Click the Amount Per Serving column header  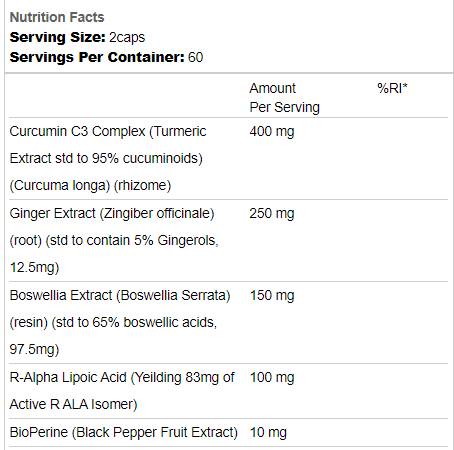pyautogui.click(x=284, y=98)
